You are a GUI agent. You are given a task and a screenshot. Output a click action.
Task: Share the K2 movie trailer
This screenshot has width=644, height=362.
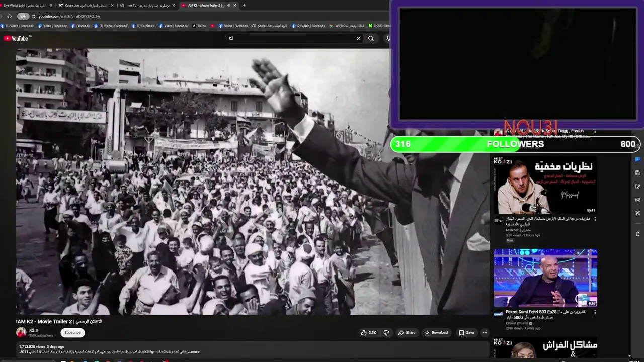tap(407, 332)
